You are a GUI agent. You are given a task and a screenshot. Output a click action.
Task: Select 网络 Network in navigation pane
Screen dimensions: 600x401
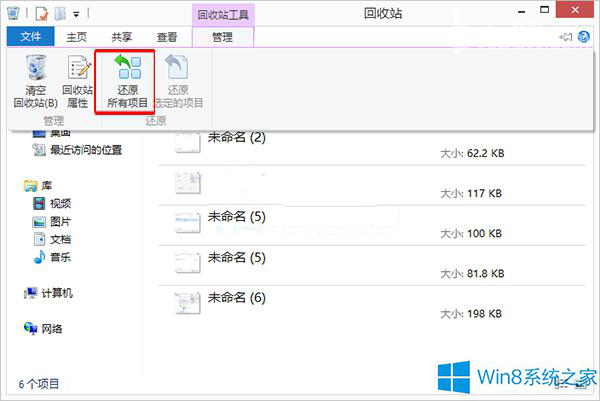point(43,328)
